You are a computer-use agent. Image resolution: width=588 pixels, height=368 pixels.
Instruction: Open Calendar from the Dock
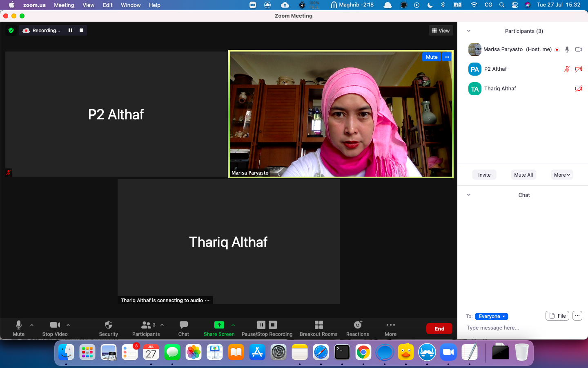point(151,352)
